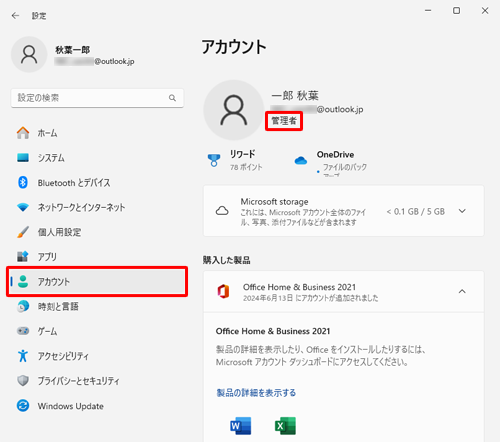
Task: Click the network Wi-Fi icon
Action: pyautogui.click(x=23, y=207)
